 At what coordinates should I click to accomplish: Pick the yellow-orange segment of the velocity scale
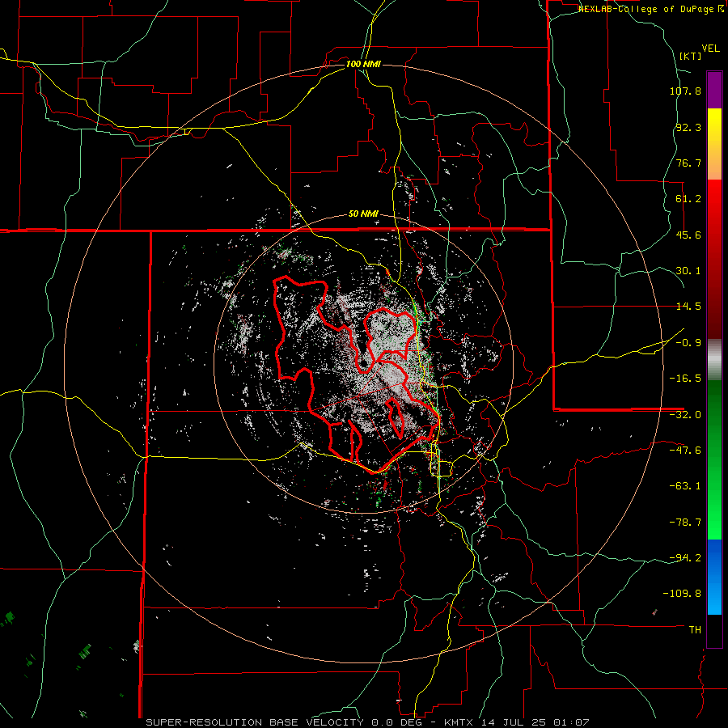tap(714, 144)
